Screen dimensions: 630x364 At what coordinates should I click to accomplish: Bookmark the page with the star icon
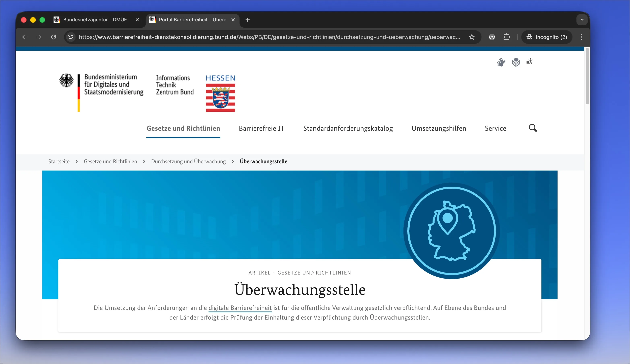pos(472,37)
